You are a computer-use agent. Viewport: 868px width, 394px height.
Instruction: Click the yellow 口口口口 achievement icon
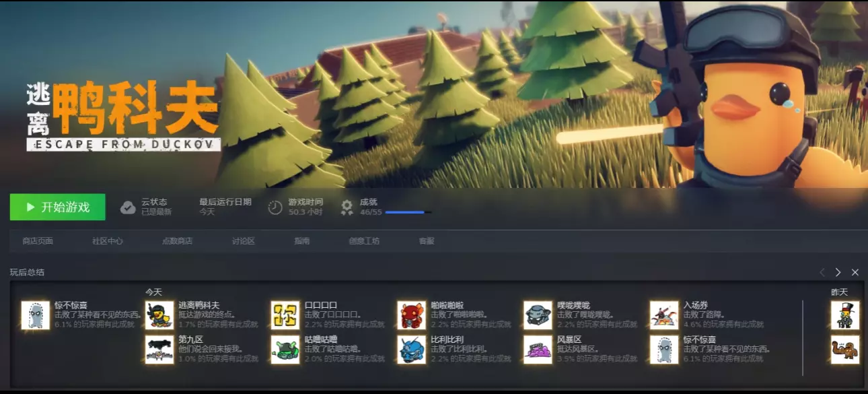285,315
